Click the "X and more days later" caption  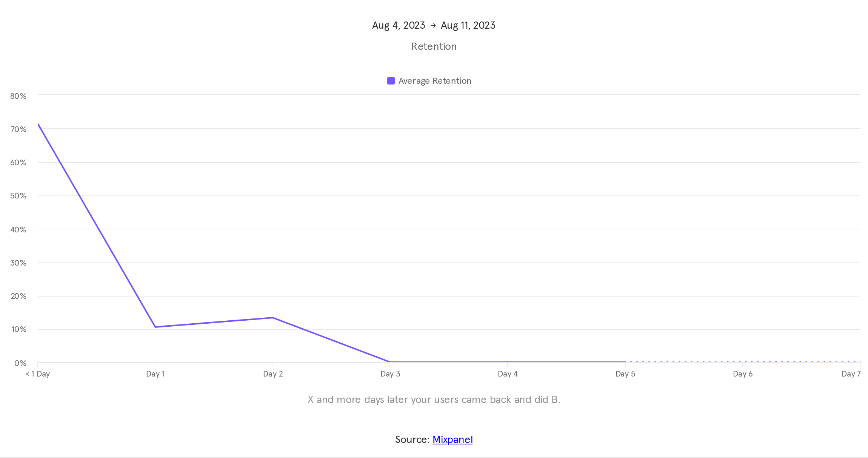click(x=434, y=400)
